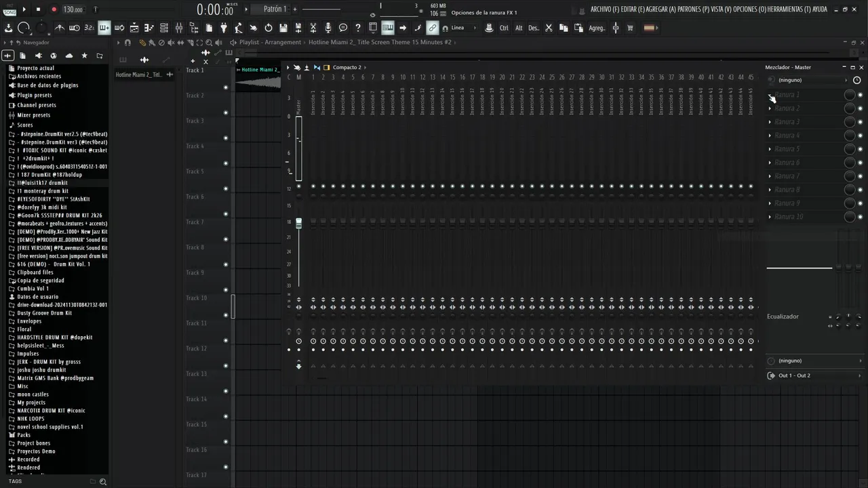Start playback with the play button
This screenshot has width=868, height=488.
(24, 9)
